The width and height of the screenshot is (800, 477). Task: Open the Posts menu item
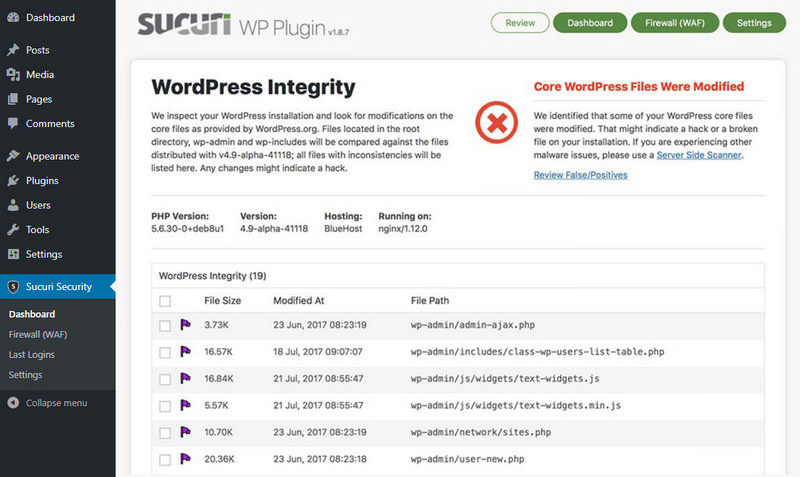58,50
